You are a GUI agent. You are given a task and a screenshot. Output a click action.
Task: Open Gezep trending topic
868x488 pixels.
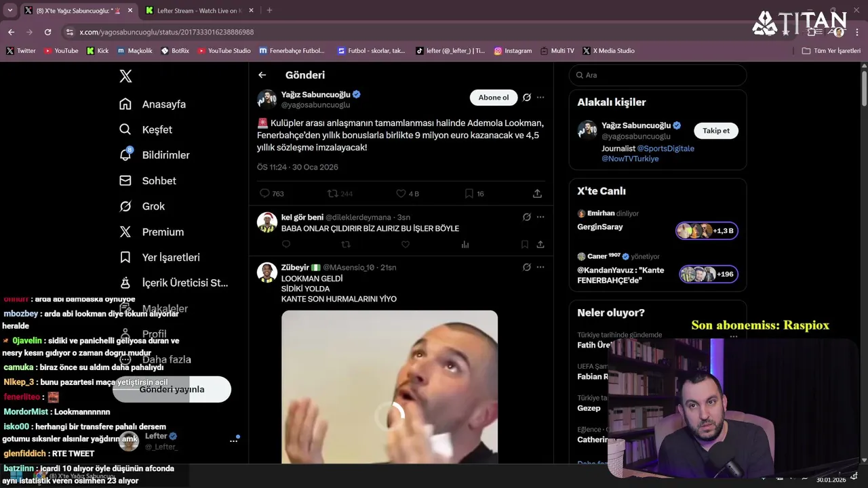click(x=589, y=408)
